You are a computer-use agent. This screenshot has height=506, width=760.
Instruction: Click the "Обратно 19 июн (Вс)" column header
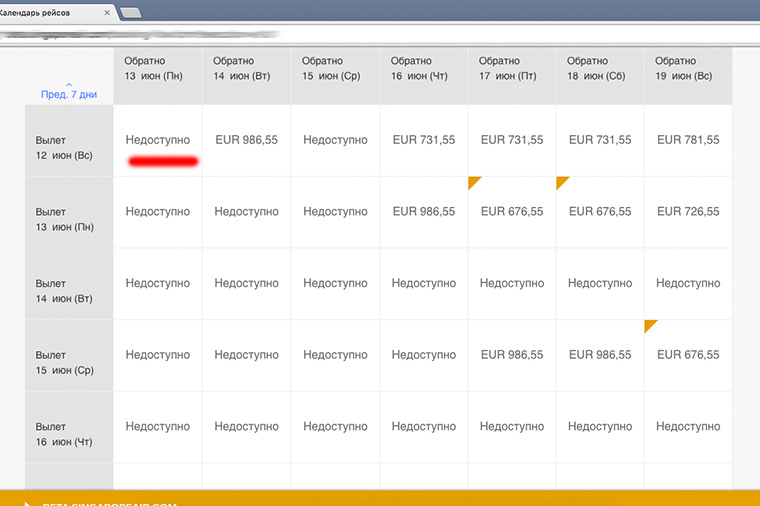pos(688,76)
